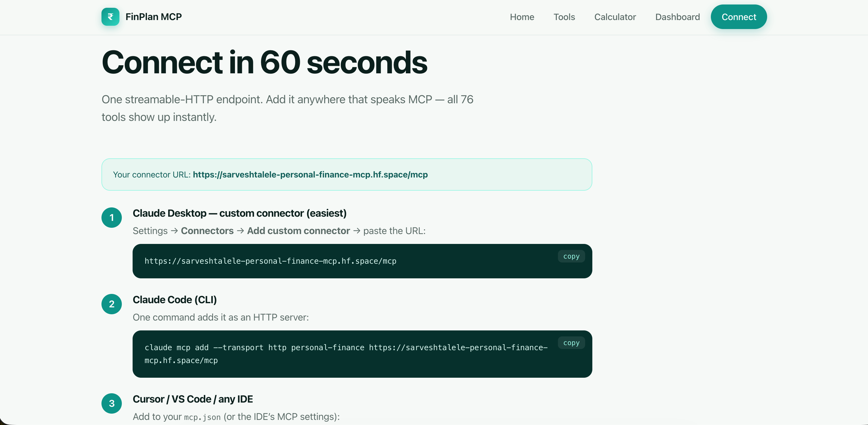The image size is (868, 425).
Task: Click the FinPlan rupee logo icon
Action: point(110,17)
